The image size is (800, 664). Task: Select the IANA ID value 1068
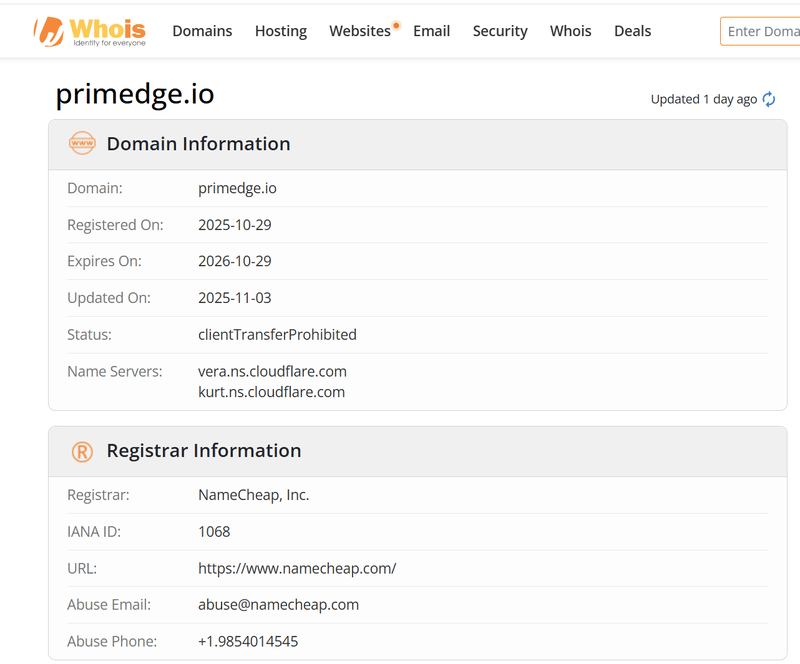214,532
